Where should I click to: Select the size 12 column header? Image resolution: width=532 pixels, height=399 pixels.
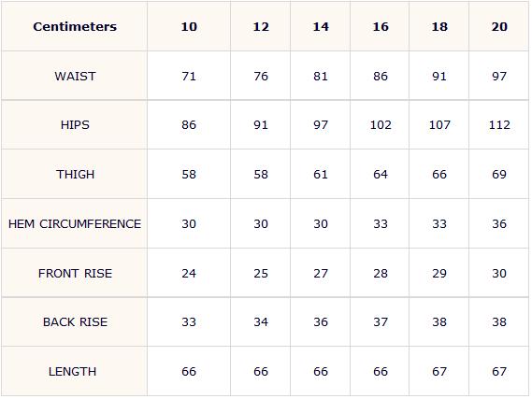[261, 27]
